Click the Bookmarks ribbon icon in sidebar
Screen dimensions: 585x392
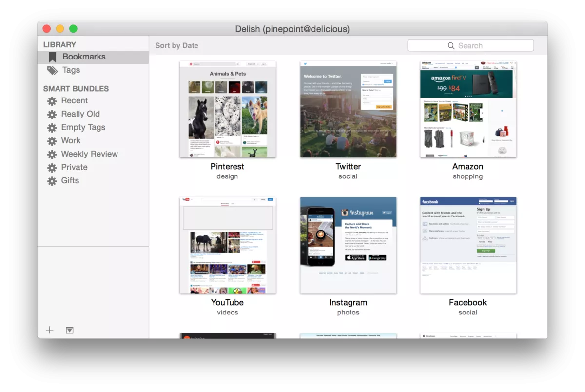click(52, 57)
